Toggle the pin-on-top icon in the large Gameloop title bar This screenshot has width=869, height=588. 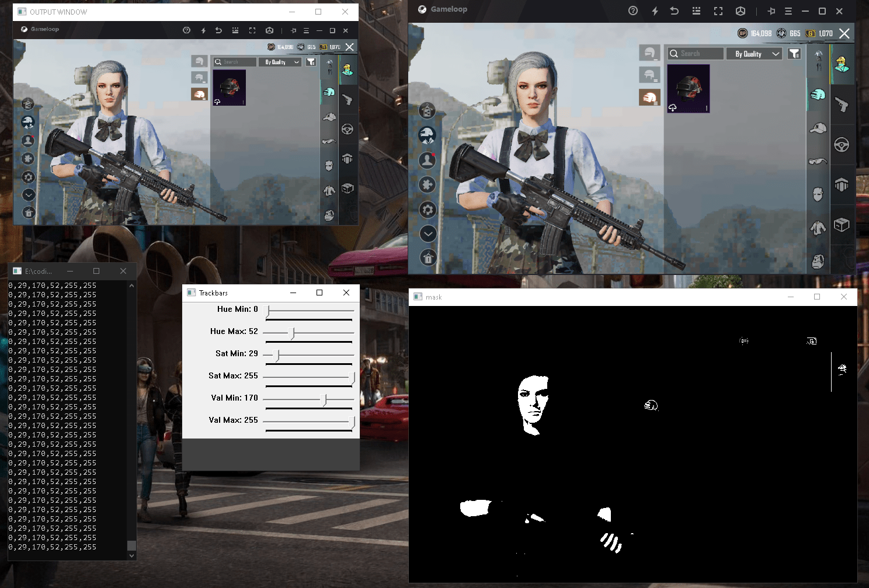tap(771, 11)
